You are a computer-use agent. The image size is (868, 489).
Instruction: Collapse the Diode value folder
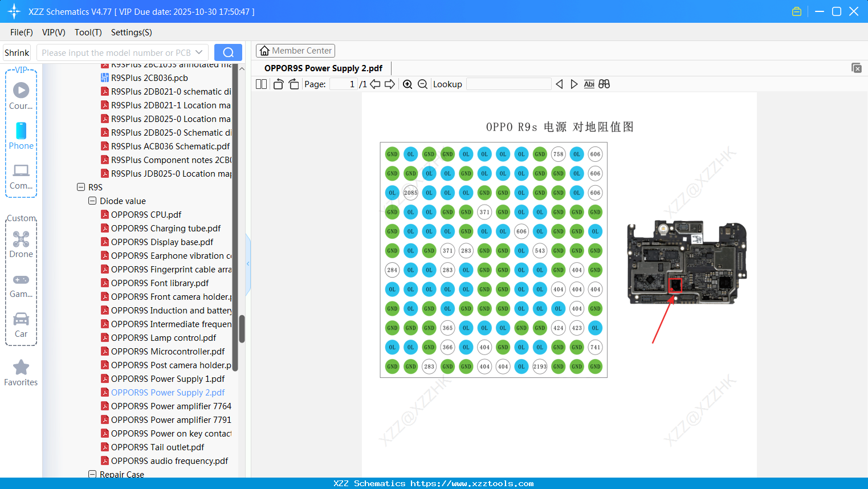coord(92,201)
